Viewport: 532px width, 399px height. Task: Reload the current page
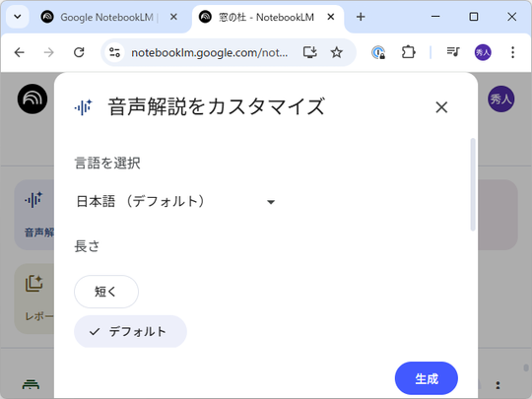79,52
